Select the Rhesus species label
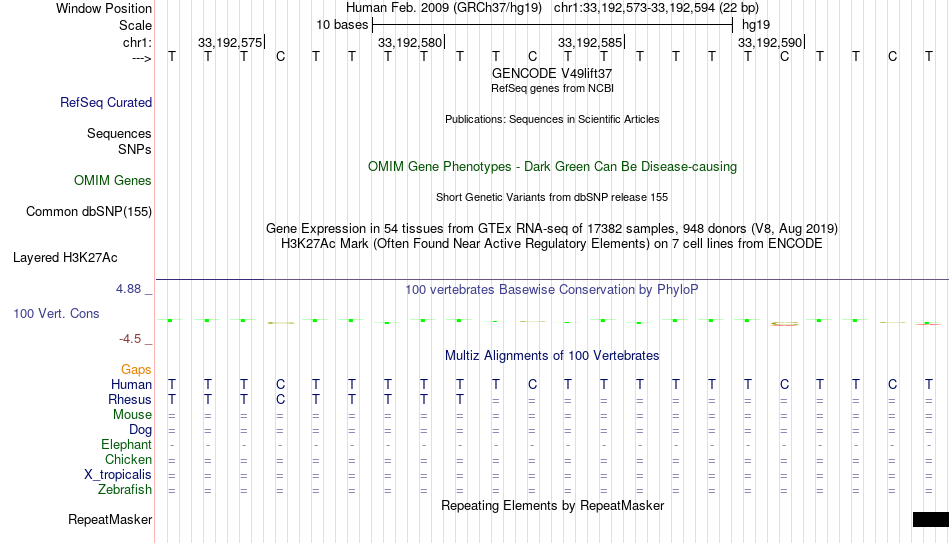This screenshot has width=950, height=543. coord(130,399)
